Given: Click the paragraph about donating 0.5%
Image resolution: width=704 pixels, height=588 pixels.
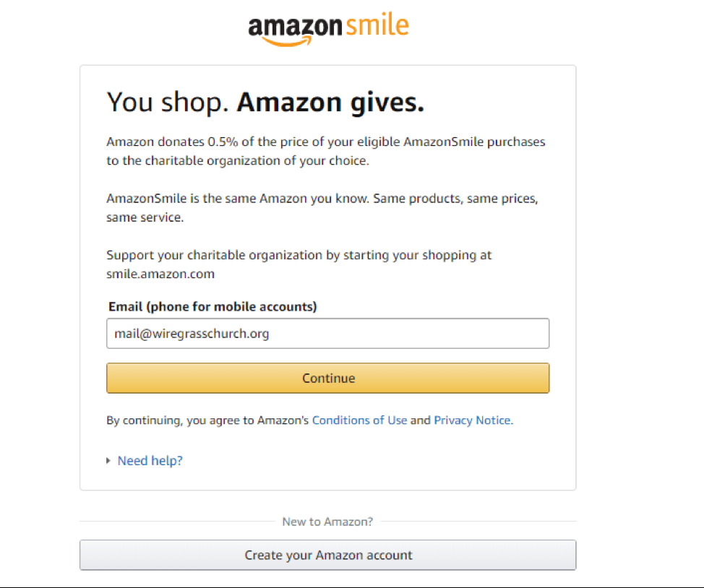Looking at the screenshot, I should [325, 151].
